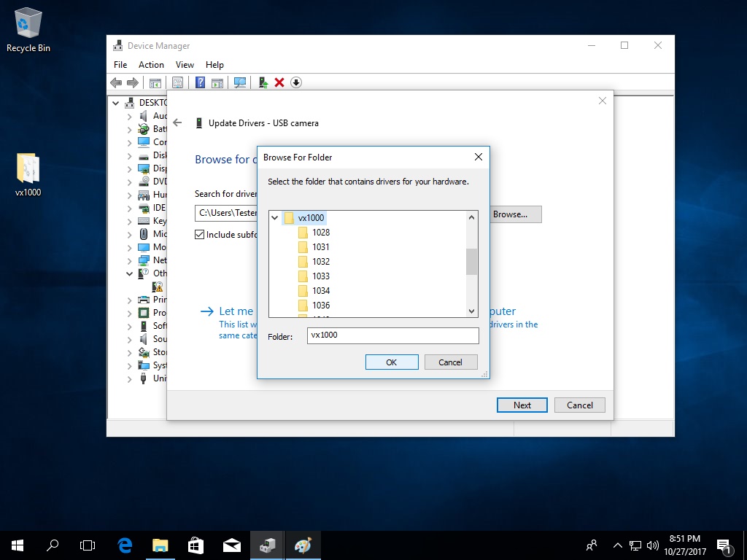
Task: Open the Properties toolbar icon in Device Manager
Action: pos(178,83)
